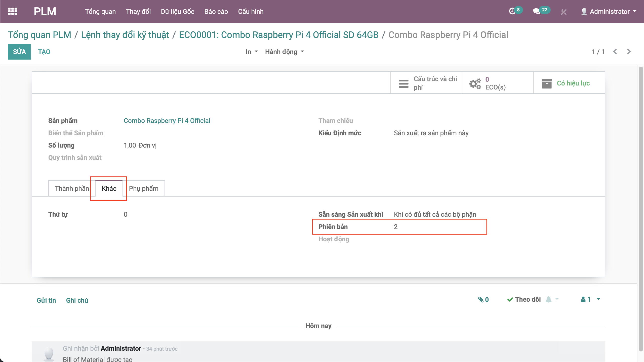
Task: Go to the previous record arrow
Action: point(615,52)
